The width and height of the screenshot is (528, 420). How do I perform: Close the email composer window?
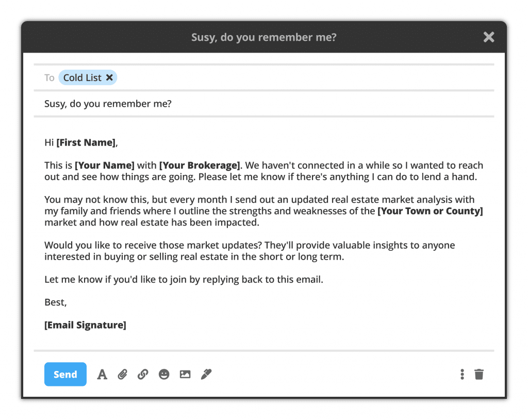(488, 37)
